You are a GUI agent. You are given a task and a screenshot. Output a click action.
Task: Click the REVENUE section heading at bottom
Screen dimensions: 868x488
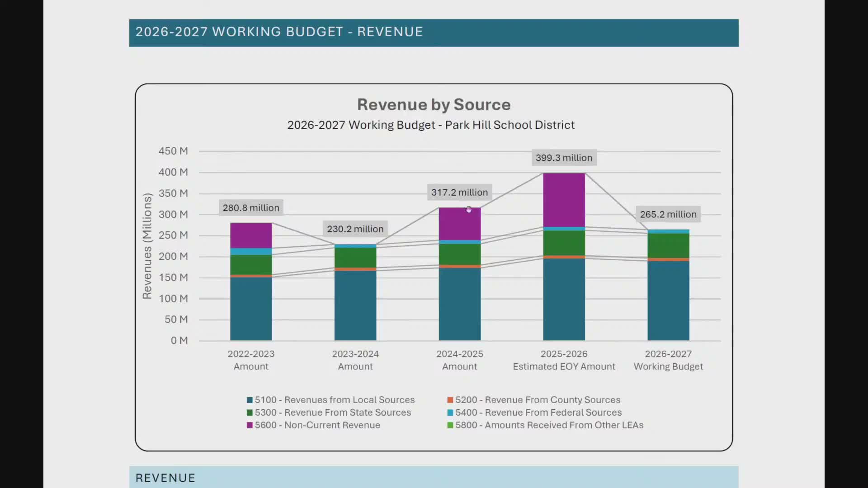point(165,478)
